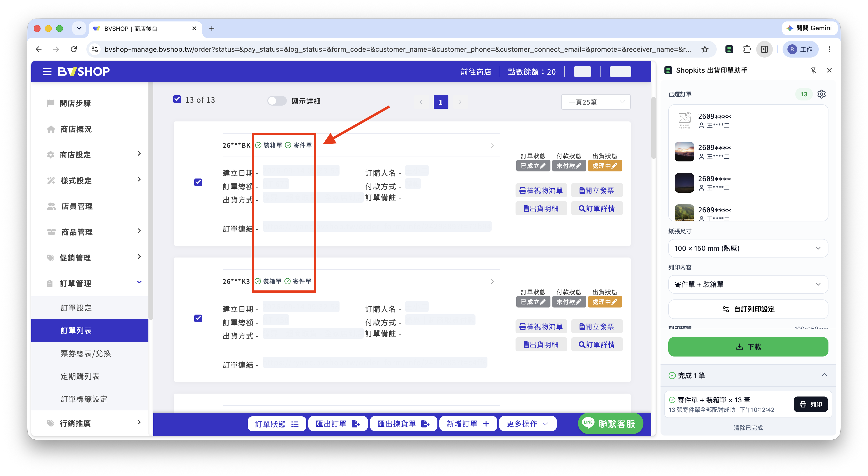Open the 一頁25筆 page size dropdown
Viewport: 868px width, 476px height.
[x=596, y=102]
